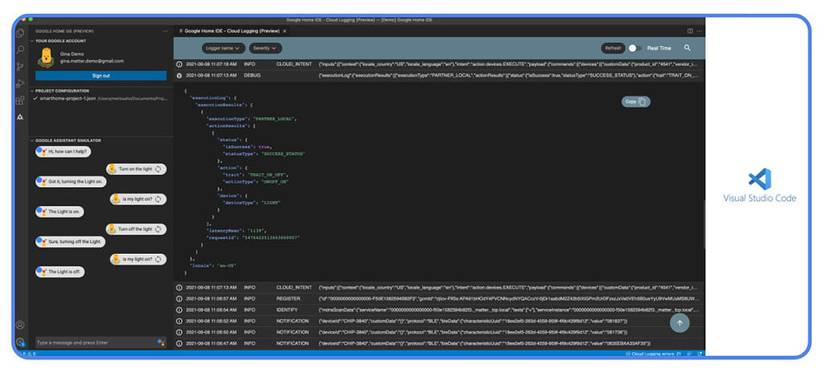Expand the 11:07:12 AM CLOUD_INTENT log row
Viewport: 825px width, 370px height.
click(439, 287)
